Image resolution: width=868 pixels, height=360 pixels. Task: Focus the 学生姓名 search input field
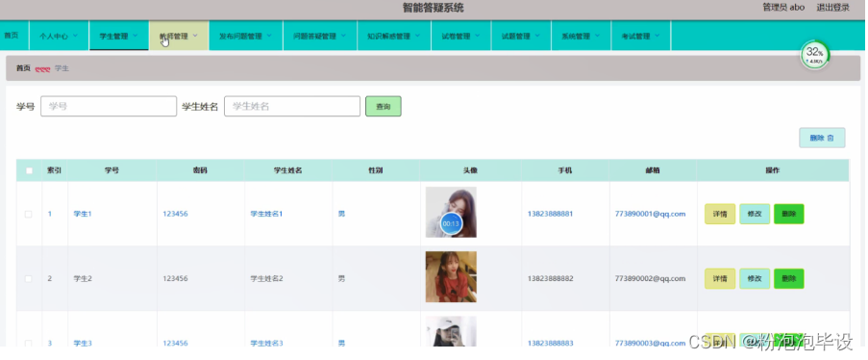tap(292, 107)
